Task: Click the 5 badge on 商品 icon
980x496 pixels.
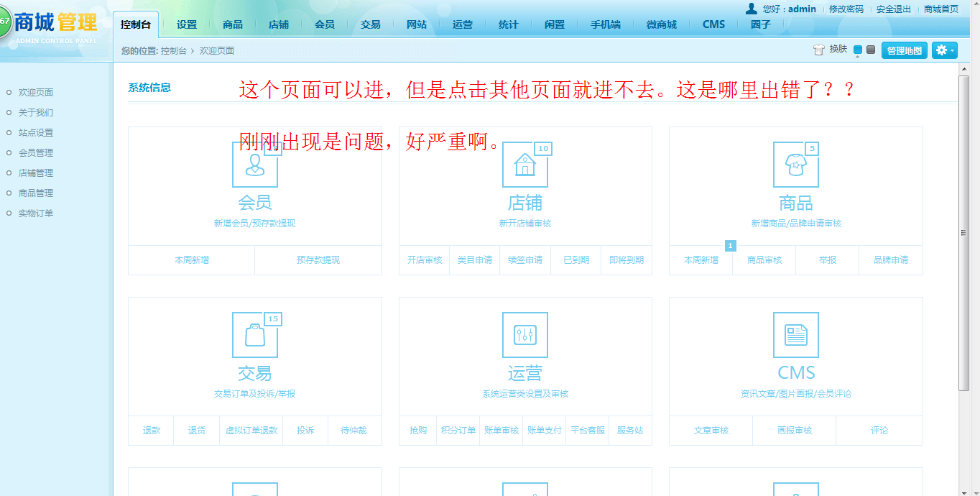Action: tap(812, 148)
